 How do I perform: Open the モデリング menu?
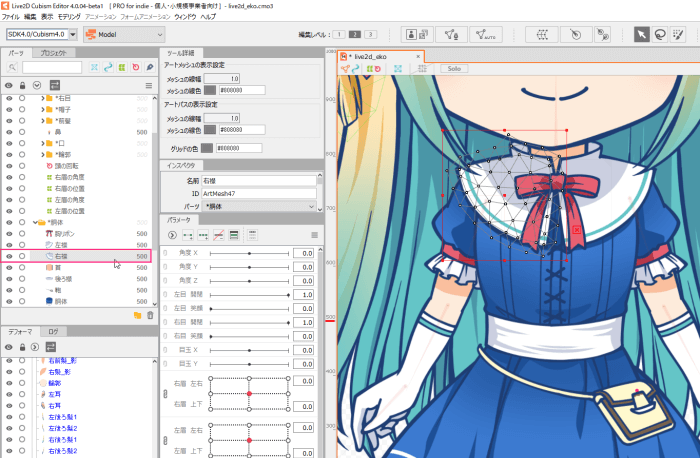tap(69, 17)
